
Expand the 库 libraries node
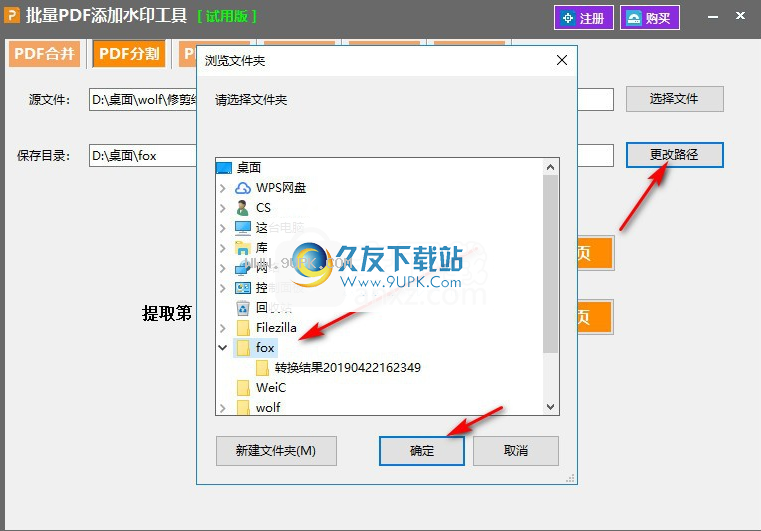[x=222, y=248]
